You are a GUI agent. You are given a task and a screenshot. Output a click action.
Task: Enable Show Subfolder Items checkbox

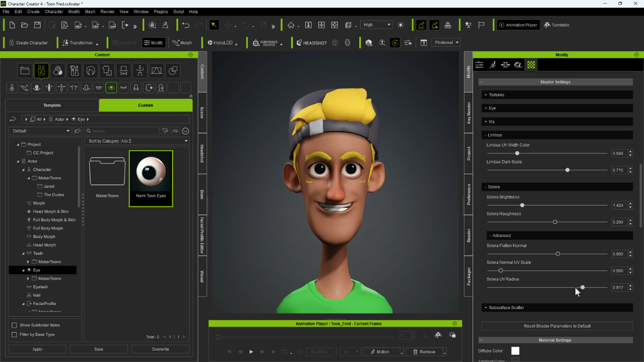point(14,325)
